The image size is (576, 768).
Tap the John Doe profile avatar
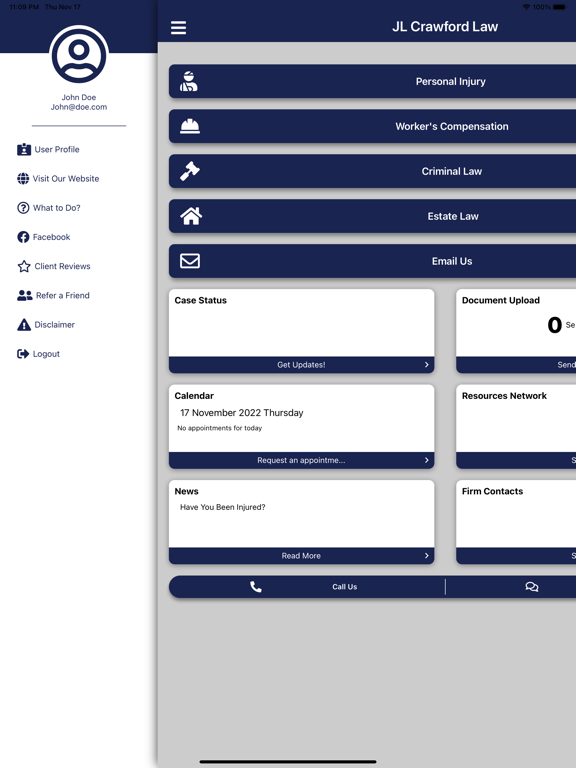coord(79,54)
